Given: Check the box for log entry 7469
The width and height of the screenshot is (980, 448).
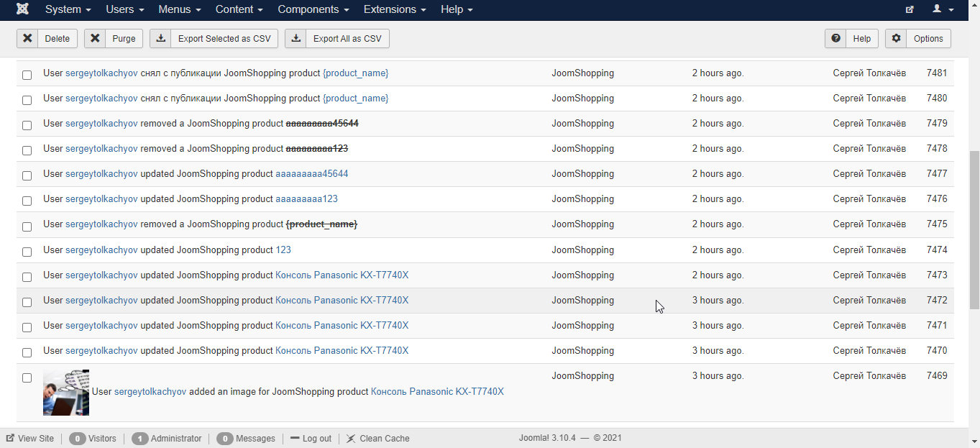Looking at the screenshot, I should (x=27, y=378).
